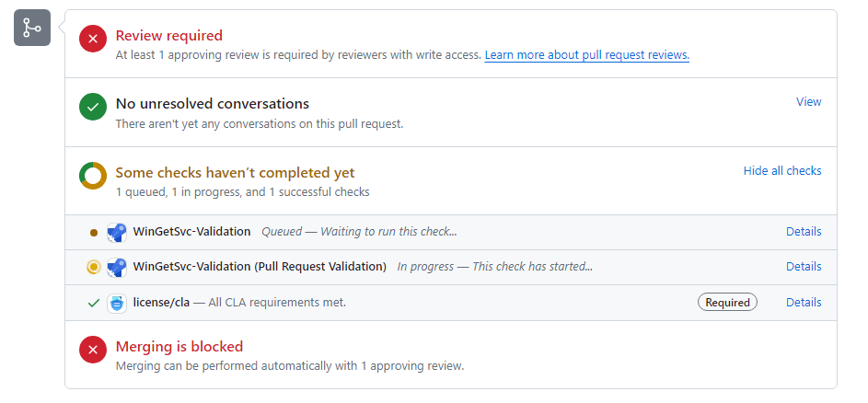Click the yellow in-progress status indicator
The image size is (868, 403).
click(x=93, y=268)
